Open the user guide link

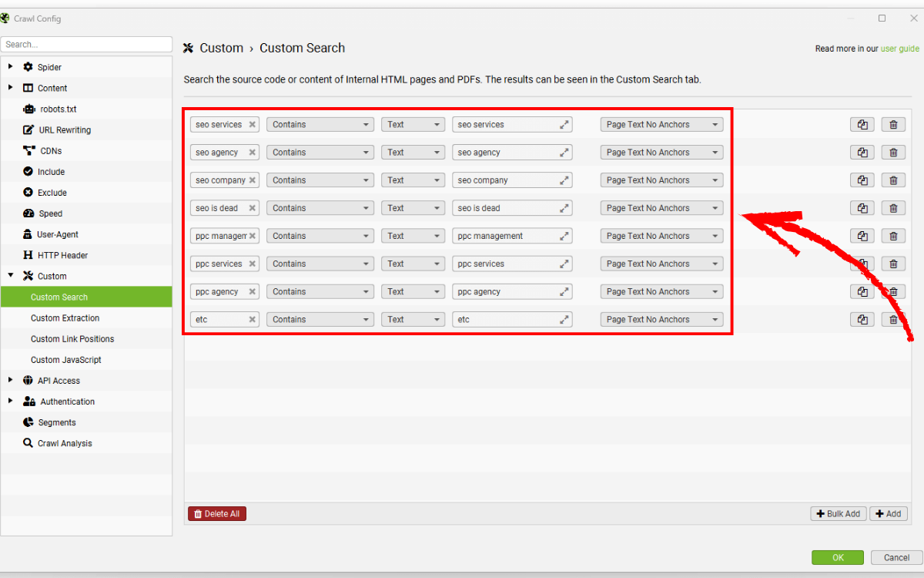click(899, 49)
